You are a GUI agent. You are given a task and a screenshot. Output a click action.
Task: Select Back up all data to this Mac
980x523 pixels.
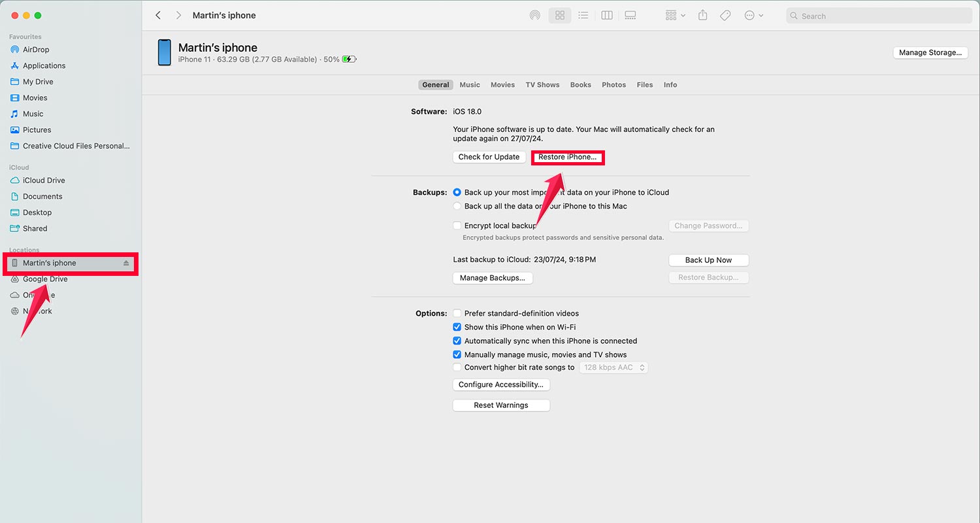coord(457,206)
